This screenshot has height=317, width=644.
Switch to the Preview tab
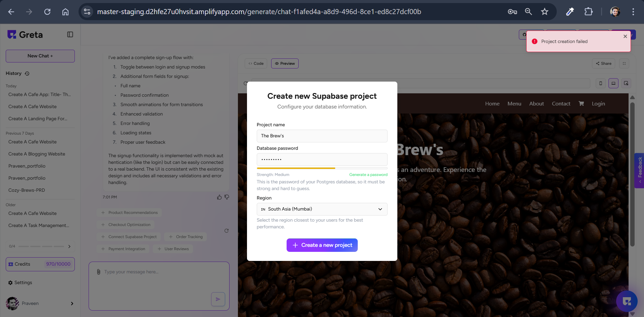click(x=285, y=63)
